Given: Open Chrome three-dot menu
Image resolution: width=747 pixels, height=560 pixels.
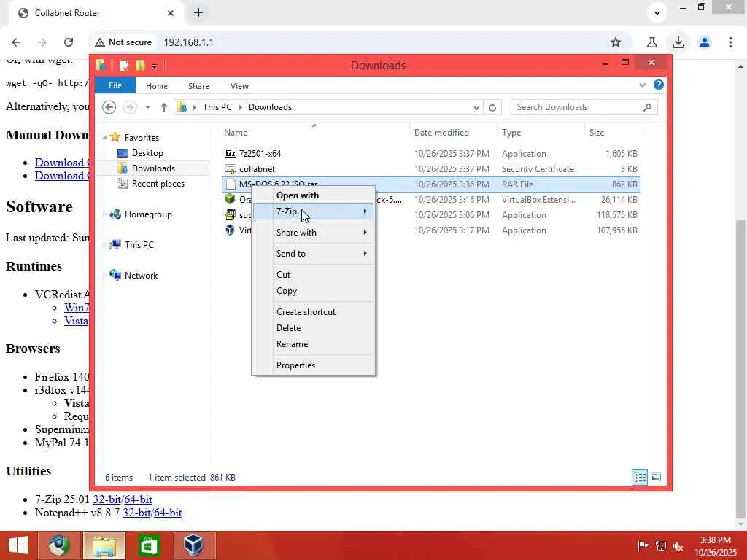Looking at the screenshot, I should click(731, 42).
